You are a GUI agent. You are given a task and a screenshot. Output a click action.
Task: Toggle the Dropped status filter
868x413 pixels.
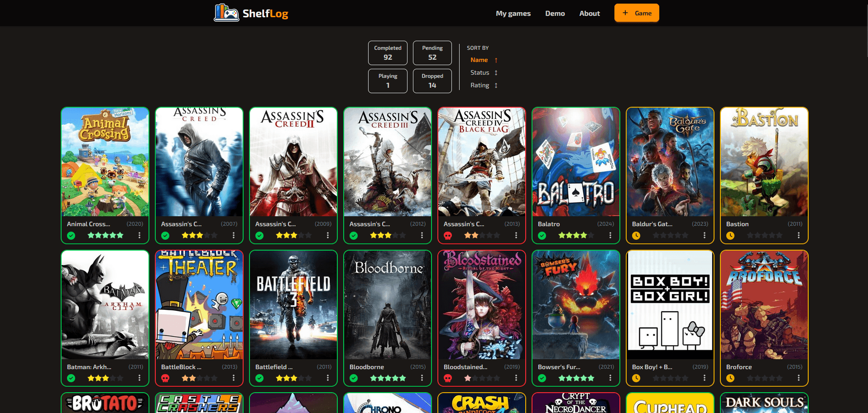[x=432, y=81]
